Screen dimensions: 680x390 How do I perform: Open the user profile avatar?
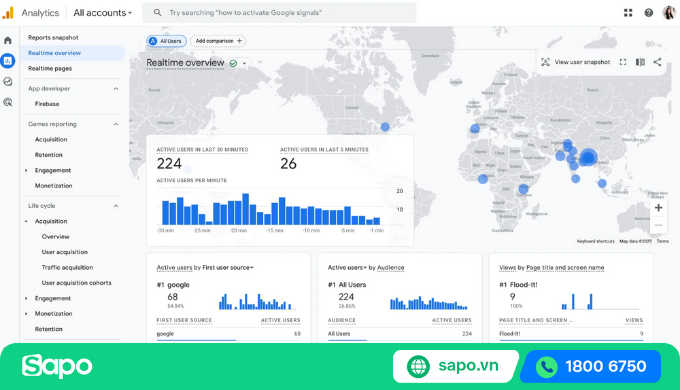(669, 13)
